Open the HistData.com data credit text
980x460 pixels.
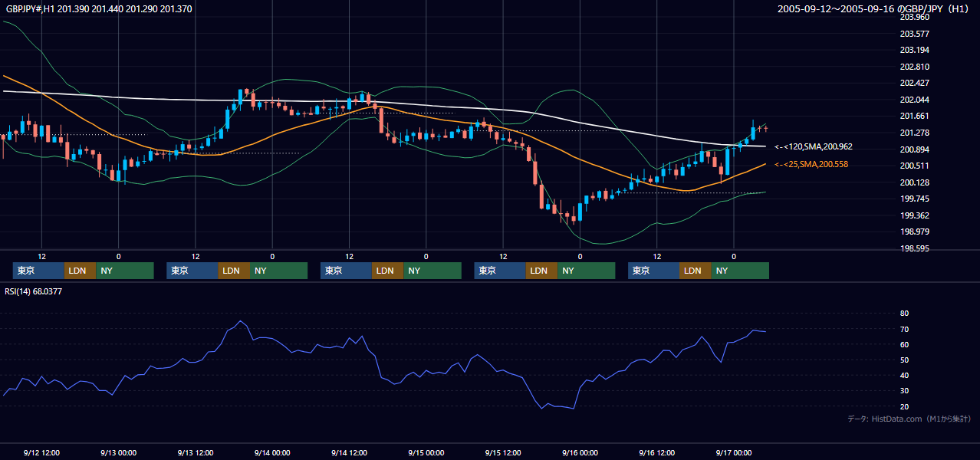coord(909,419)
